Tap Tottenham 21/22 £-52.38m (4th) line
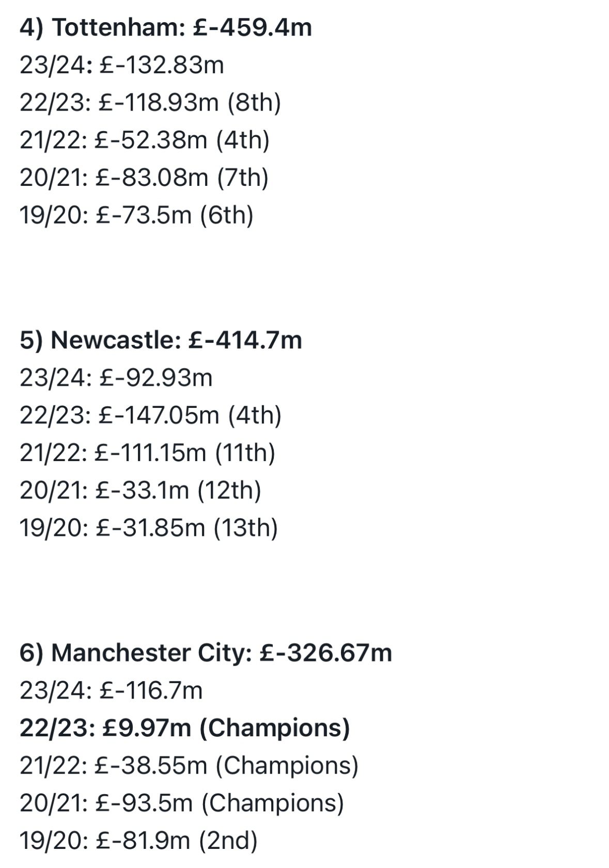Screen dimensions: 609x868 (145, 140)
